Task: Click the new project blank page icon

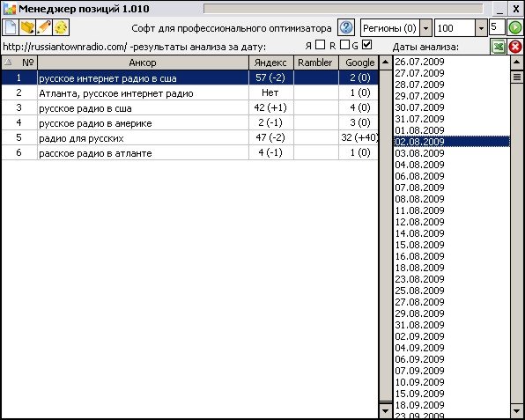Action: tap(11, 27)
